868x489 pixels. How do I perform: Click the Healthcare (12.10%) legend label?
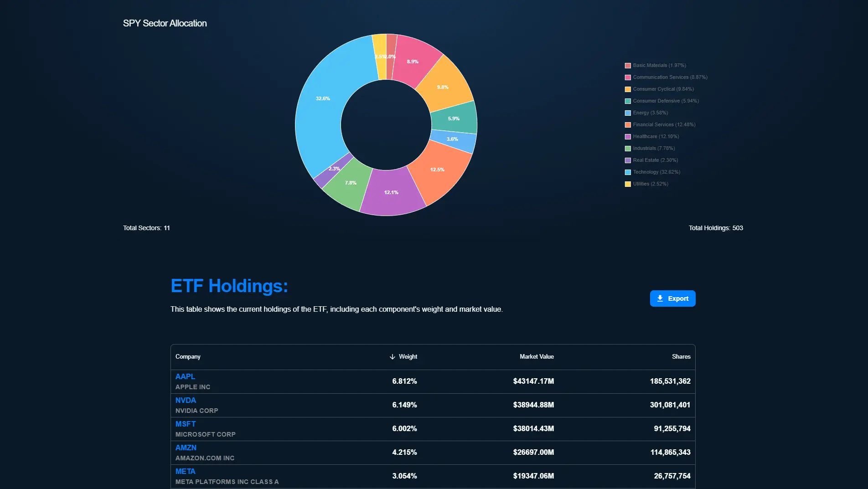click(x=656, y=137)
